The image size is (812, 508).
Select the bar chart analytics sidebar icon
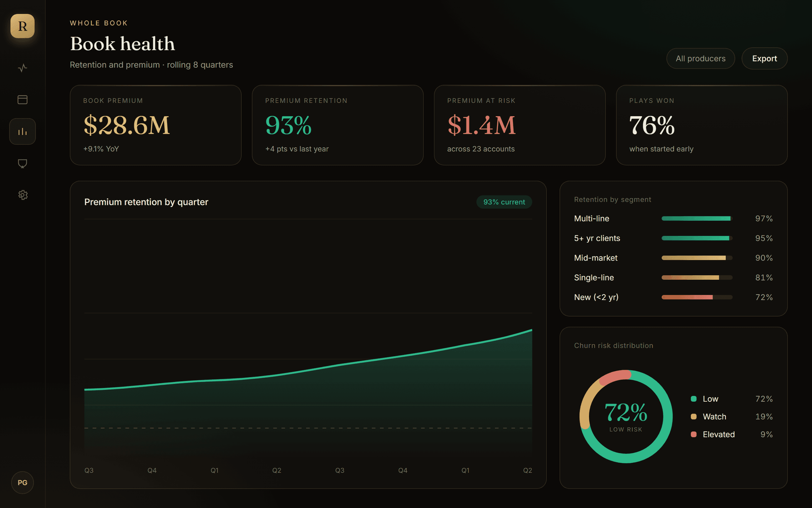coord(22,131)
